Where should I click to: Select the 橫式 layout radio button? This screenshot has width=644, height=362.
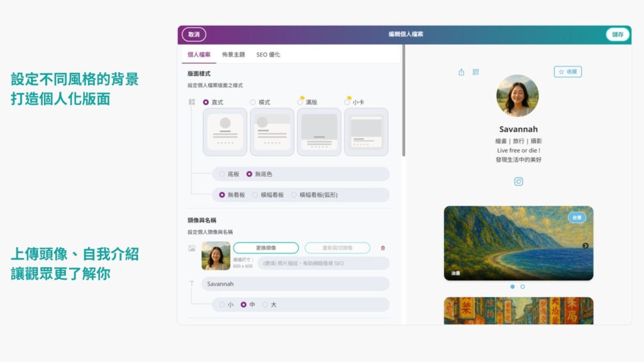(253, 102)
